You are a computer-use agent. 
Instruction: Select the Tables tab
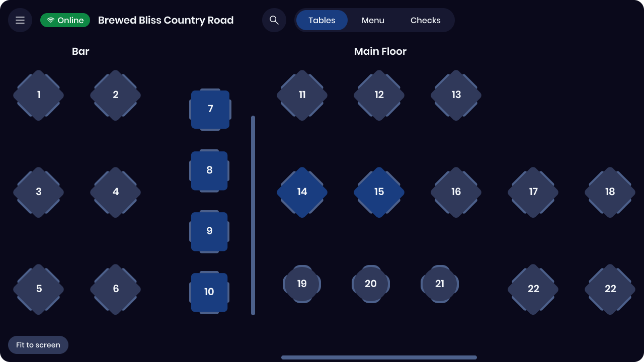[322, 20]
